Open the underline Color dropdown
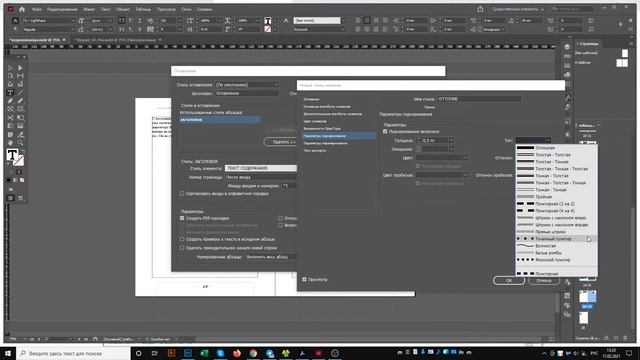Screen dimensions: 640x360 (x=442, y=158)
